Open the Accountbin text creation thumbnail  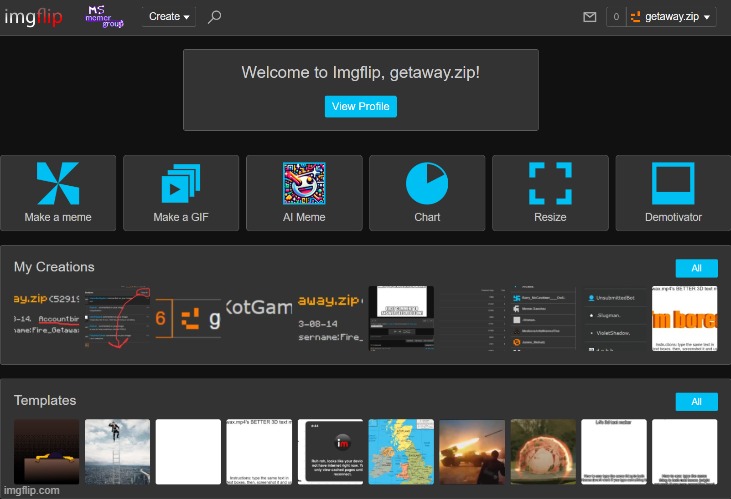tap(46, 319)
